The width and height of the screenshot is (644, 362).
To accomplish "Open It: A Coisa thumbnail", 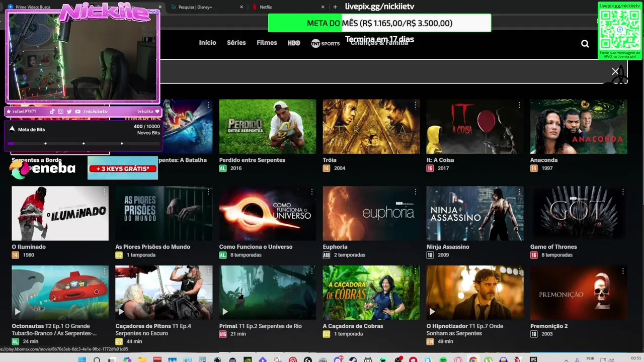I will click(x=475, y=126).
